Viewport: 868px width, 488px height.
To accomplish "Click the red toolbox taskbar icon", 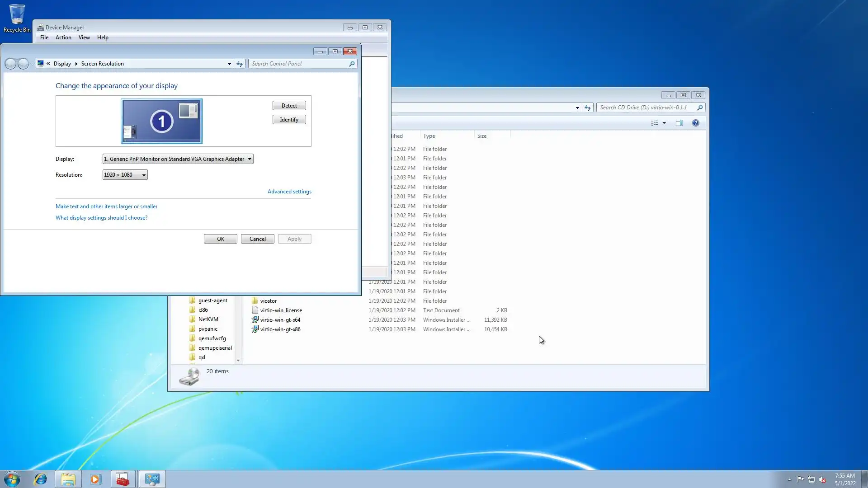I will coord(123,479).
